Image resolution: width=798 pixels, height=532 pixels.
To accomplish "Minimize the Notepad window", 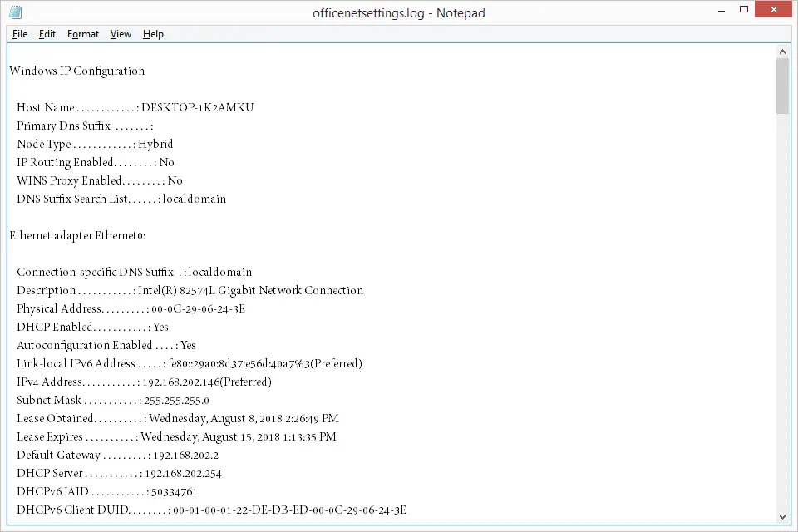I will [722, 10].
